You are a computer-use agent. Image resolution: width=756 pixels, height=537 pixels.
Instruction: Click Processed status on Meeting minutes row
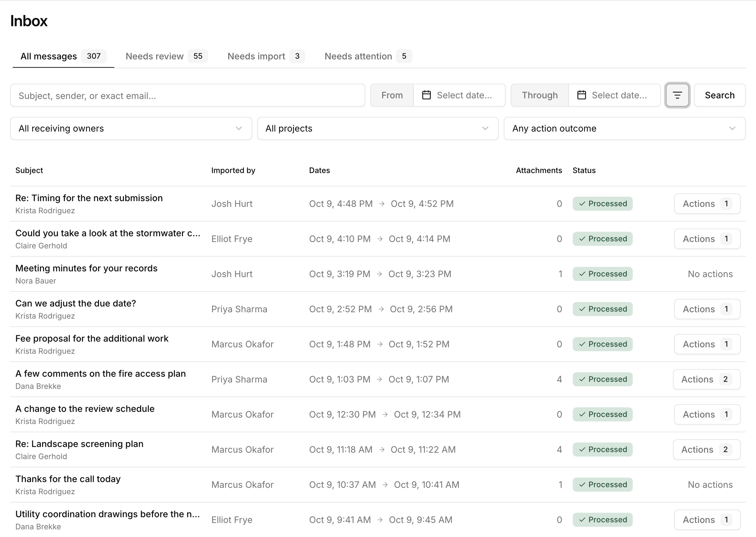(603, 274)
